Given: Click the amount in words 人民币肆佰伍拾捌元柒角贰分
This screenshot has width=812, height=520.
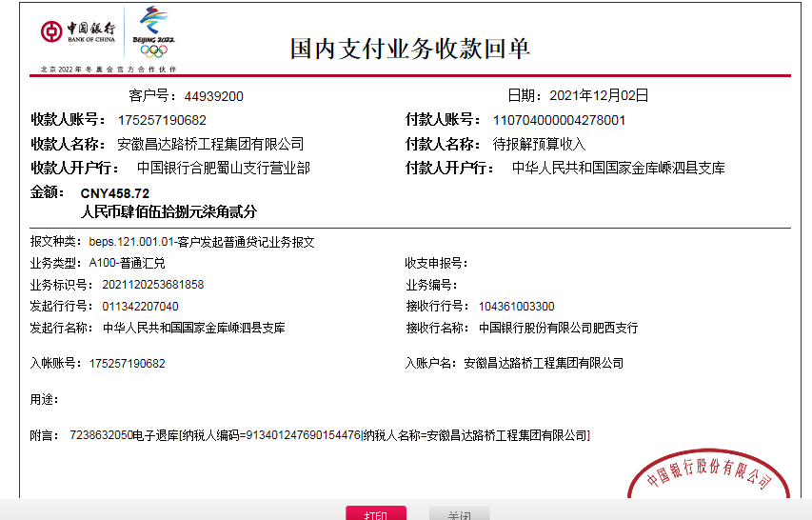Looking at the screenshot, I should click(x=168, y=211).
